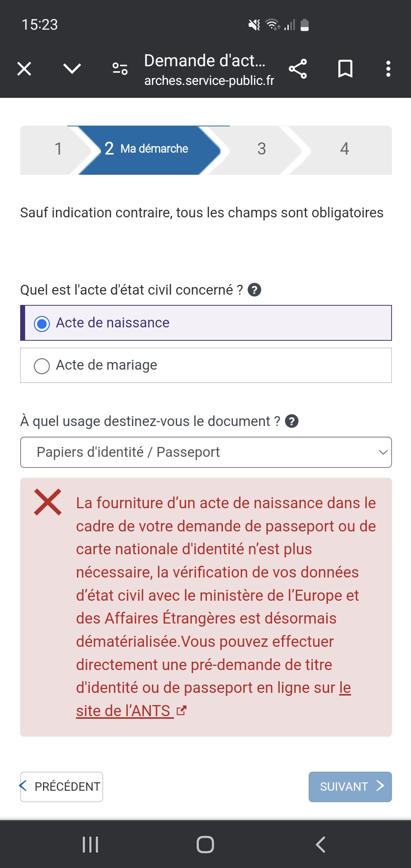Click the PRÉCÉDENT button

coord(62,787)
